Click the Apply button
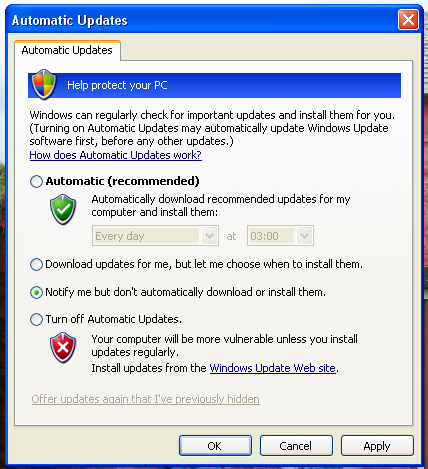The height and width of the screenshot is (469, 428). [377, 446]
